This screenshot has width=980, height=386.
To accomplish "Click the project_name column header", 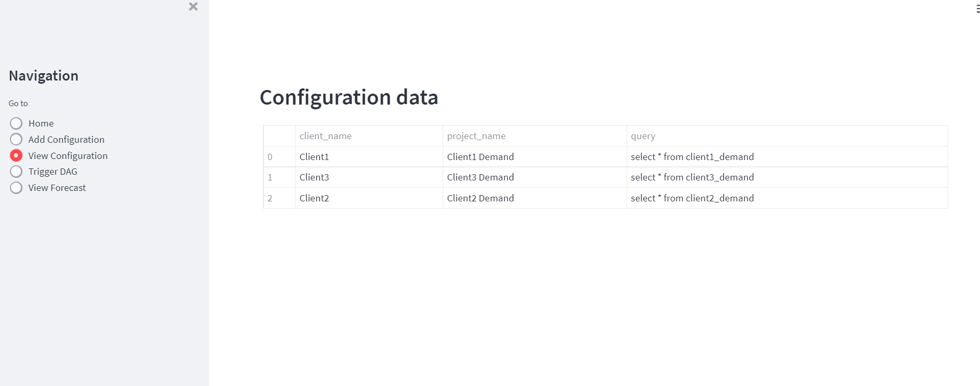I will click(x=476, y=135).
